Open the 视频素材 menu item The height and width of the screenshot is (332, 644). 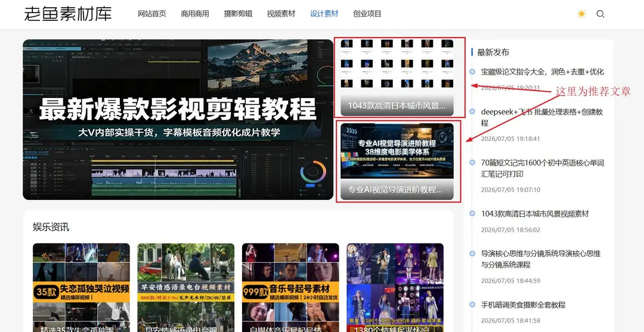(x=281, y=14)
